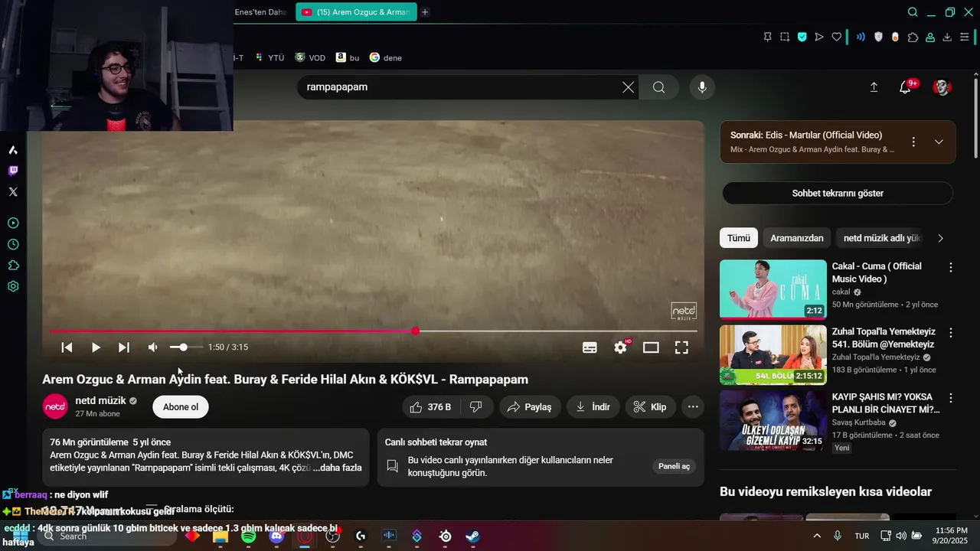Open video settings gear
The width and height of the screenshot is (980, 551).
point(620,347)
